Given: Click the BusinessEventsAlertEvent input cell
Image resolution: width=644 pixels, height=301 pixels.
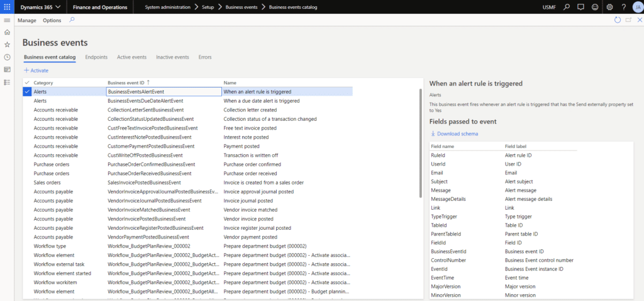Looking at the screenshot, I should [164, 92].
